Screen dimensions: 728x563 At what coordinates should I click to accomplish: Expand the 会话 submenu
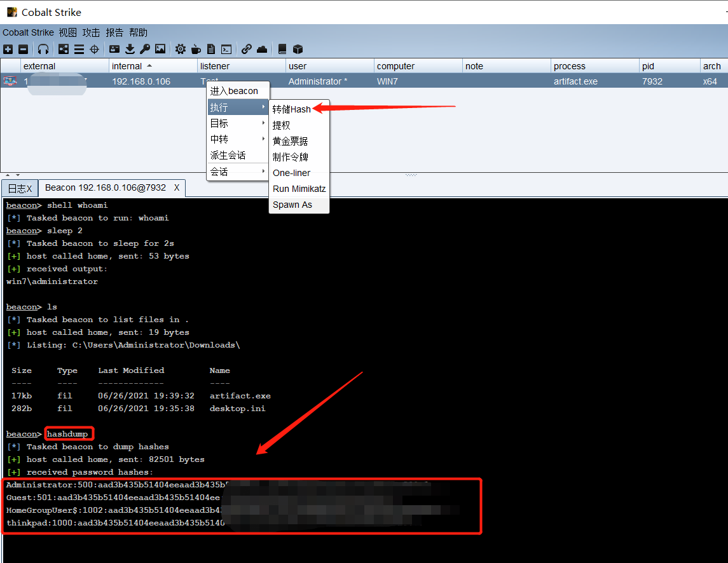[238, 172]
